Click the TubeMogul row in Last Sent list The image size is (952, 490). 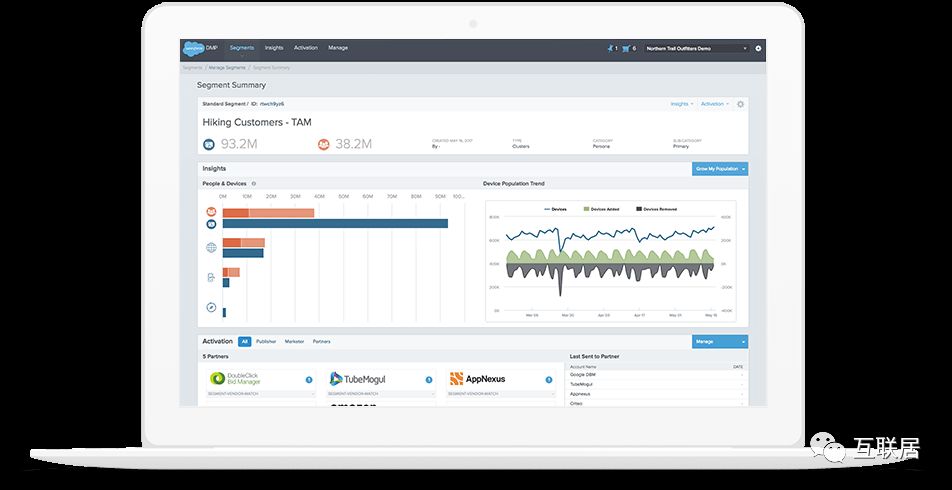point(657,384)
